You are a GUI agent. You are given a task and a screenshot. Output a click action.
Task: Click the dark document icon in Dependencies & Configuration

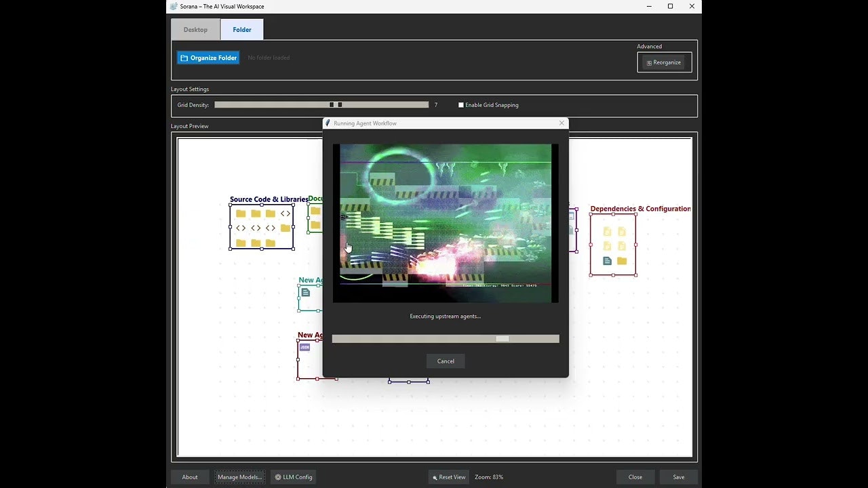point(607,261)
